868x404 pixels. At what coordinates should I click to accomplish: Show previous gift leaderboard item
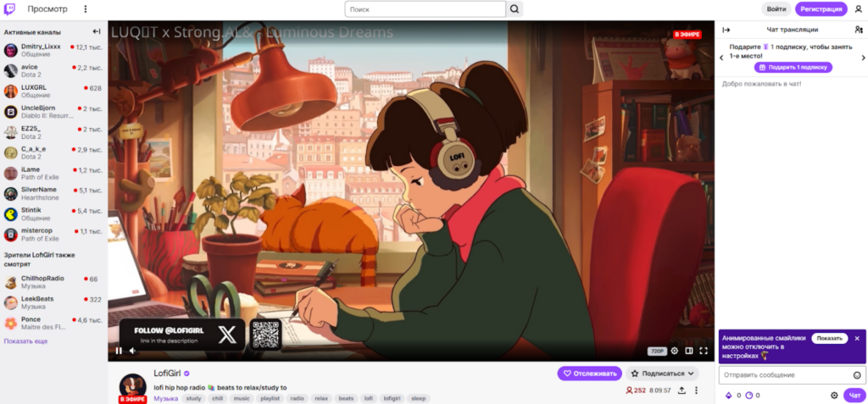click(x=721, y=58)
